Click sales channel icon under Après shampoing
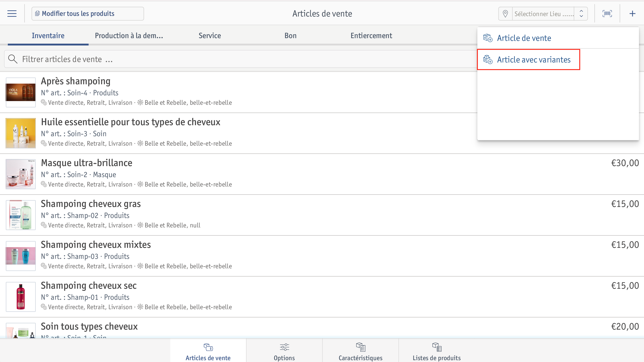The height and width of the screenshot is (362, 644). click(44, 102)
